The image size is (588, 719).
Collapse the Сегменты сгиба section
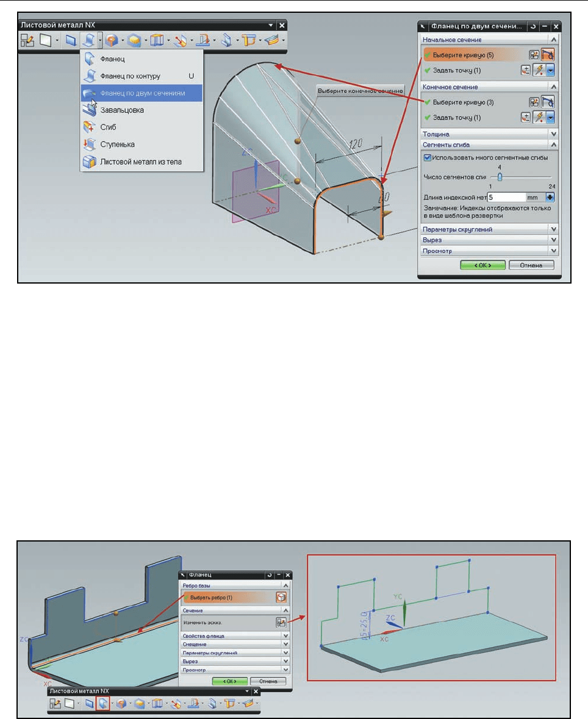554,145
